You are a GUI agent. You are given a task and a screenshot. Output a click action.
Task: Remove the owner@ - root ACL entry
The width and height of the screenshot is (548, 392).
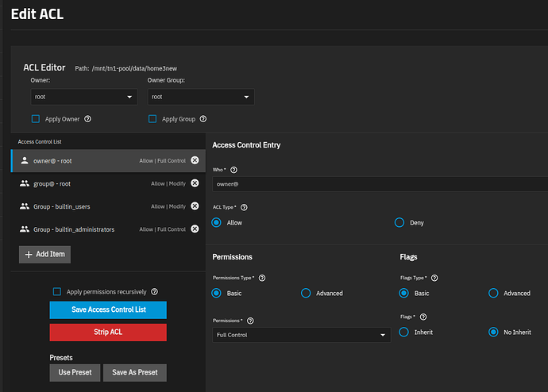(195, 160)
